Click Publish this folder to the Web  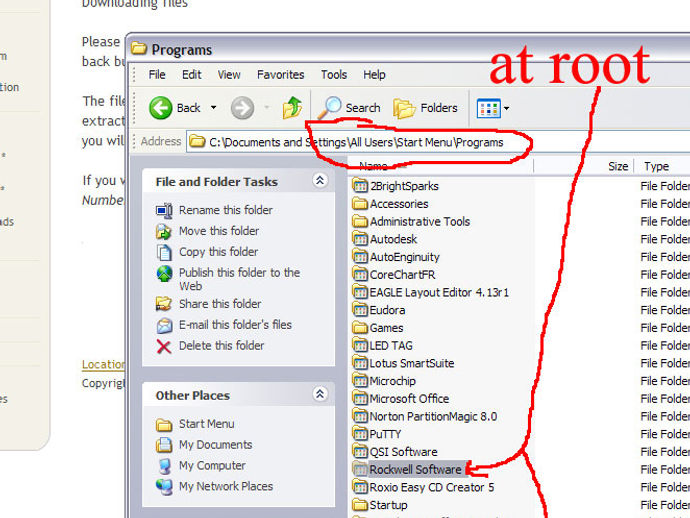(x=239, y=279)
